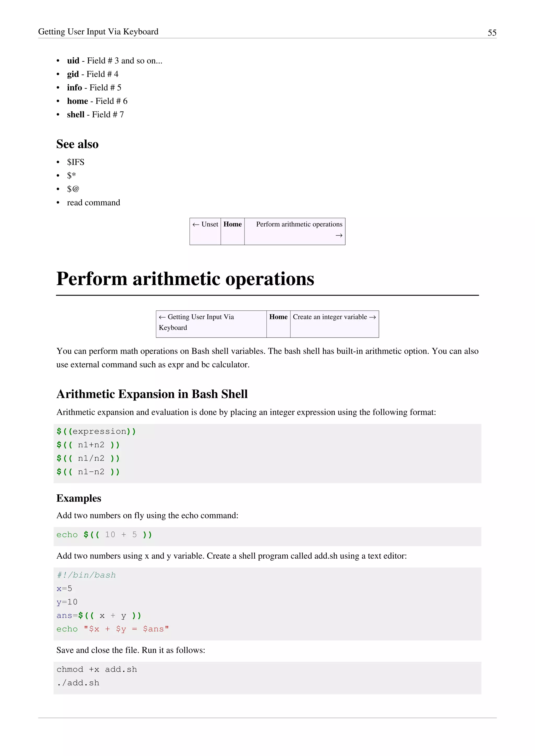Click the Home link beside Unset
Image resolution: width=535 pixels, height=756 pixels.
(x=232, y=224)
